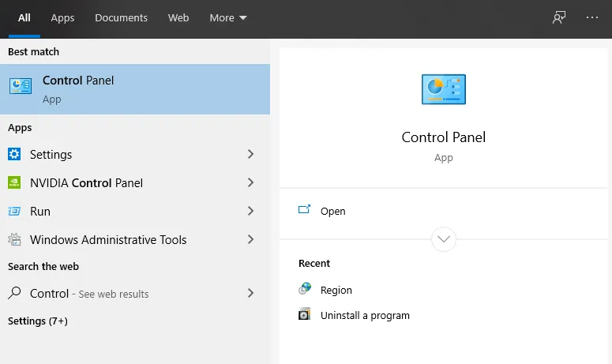Open the recent Region item
The image size is (612, 364).
(336, 291)
